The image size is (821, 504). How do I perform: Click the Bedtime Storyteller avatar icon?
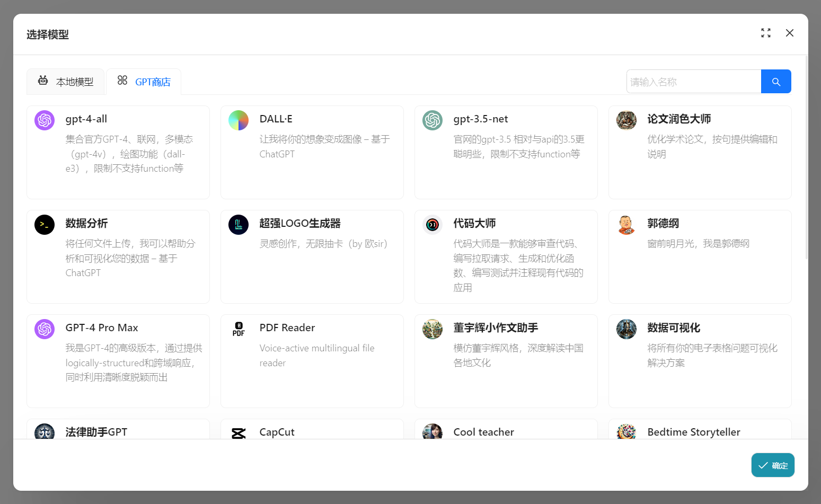pyautogui.click(x=626, y=431)
